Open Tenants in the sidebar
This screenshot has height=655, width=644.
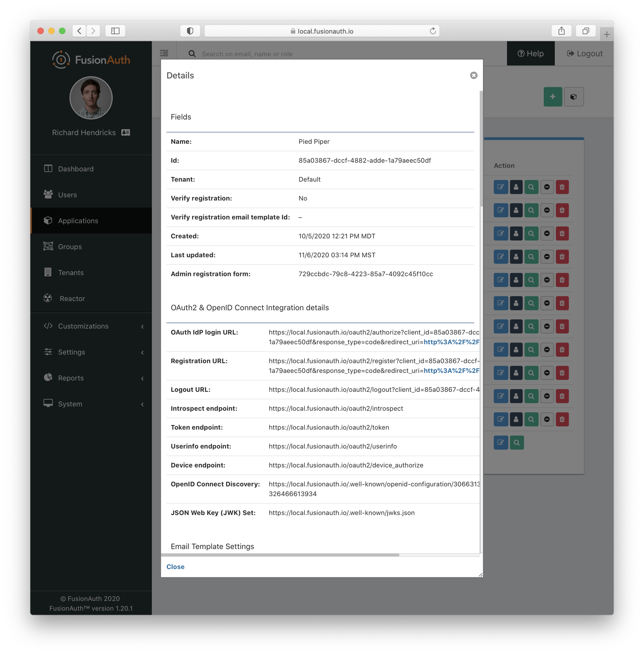91,273
